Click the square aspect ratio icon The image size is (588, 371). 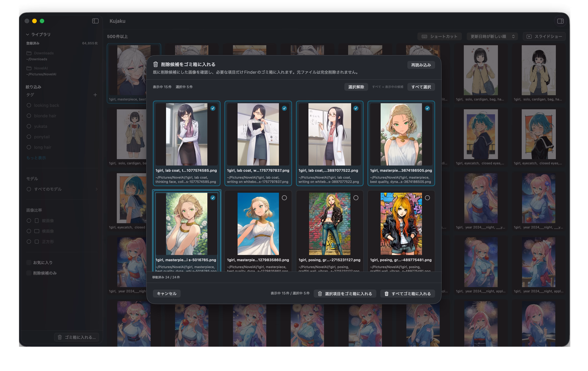click(37, 242)
